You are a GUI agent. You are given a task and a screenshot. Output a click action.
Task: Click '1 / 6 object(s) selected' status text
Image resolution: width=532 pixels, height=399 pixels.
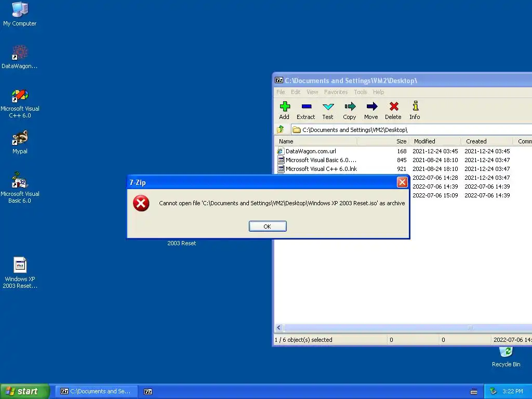tap(303, 340)
